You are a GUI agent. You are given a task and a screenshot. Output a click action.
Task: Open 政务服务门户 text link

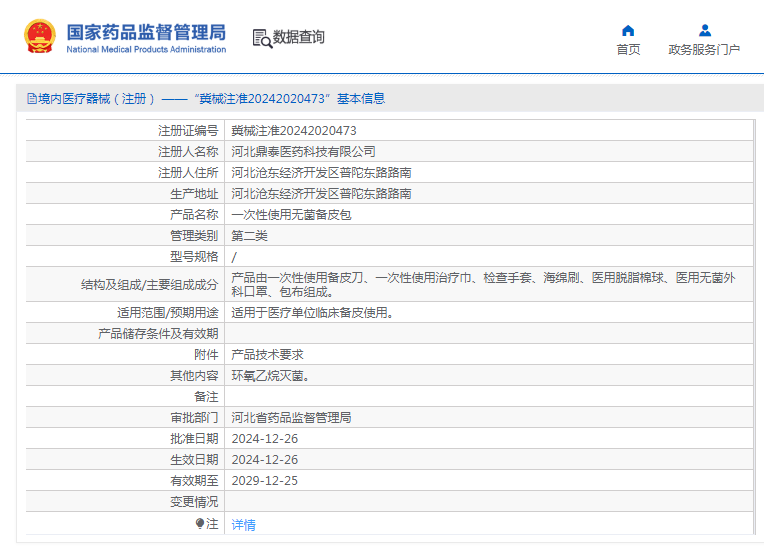point(704,49)
